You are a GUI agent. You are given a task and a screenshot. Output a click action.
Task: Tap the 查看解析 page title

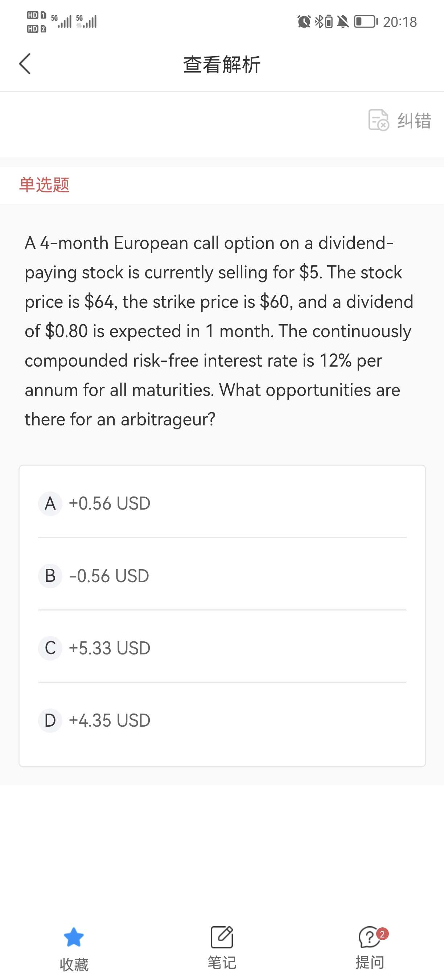222,65
